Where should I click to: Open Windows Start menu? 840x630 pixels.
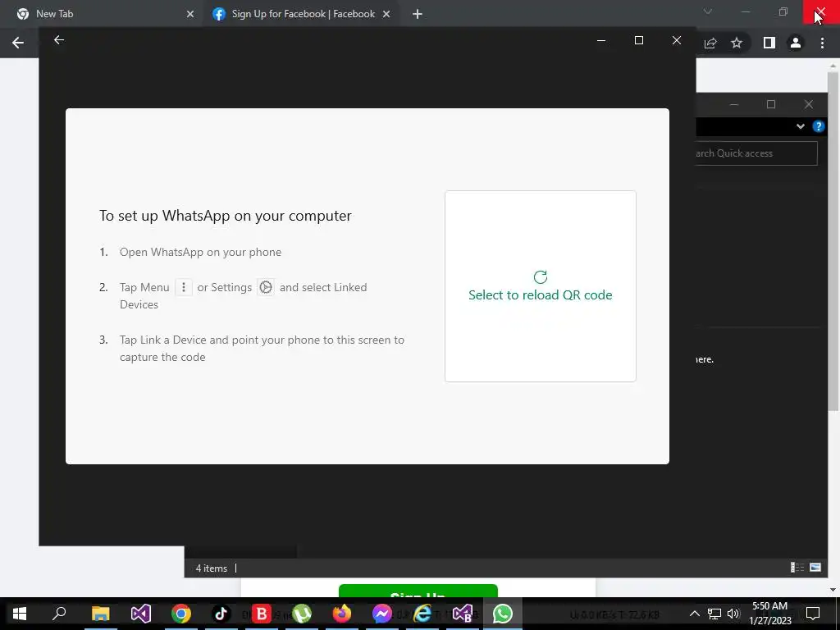pos(20,614)
